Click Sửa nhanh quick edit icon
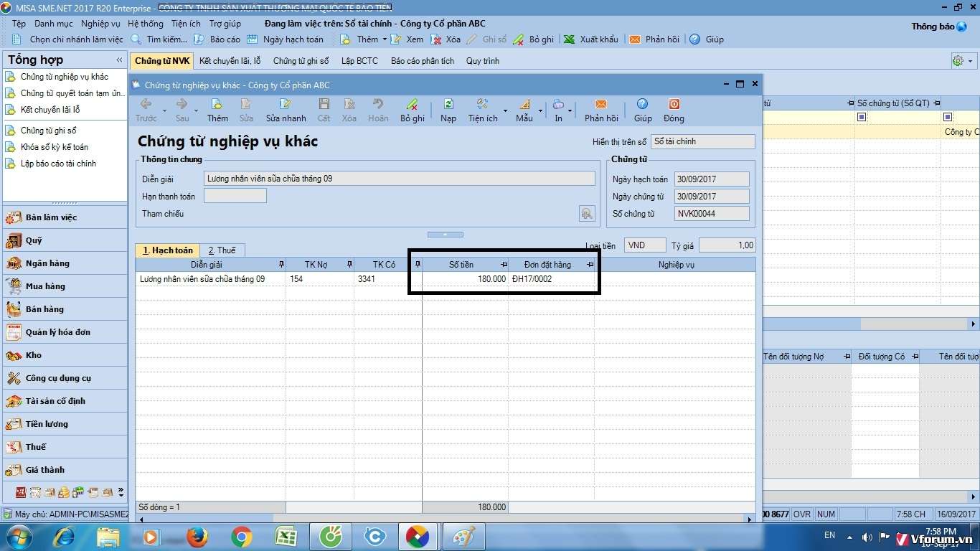The image size is (980, 551). 286,105
